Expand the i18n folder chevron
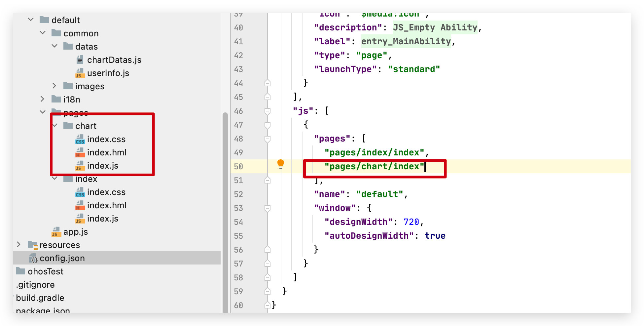 43,99
